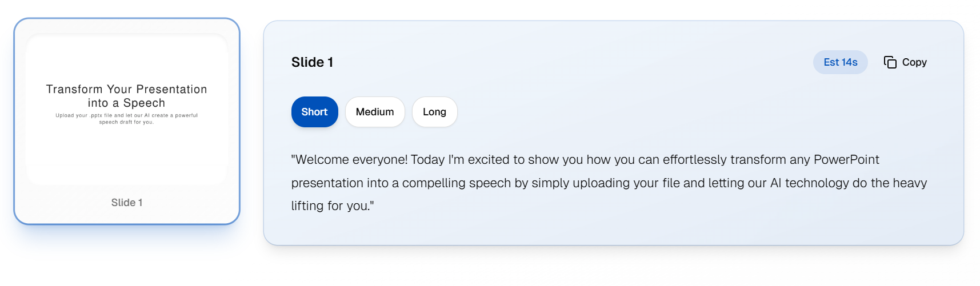
Task: Click the slide title 'Transform Your Presentation'
Action: point(127,89)
